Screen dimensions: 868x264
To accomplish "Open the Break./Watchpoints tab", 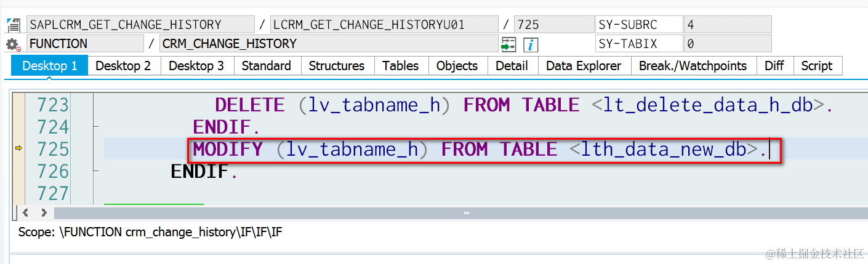I will point(693,66).
